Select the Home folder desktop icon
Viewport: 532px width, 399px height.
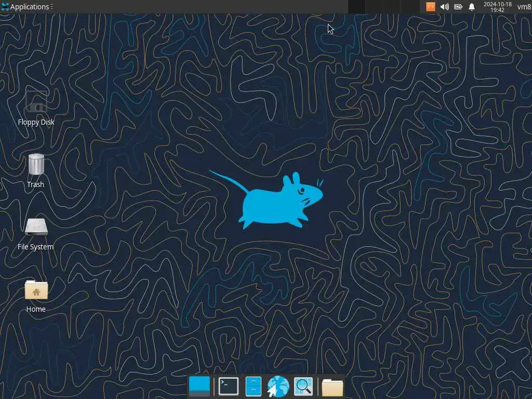[x=36, y=290]
